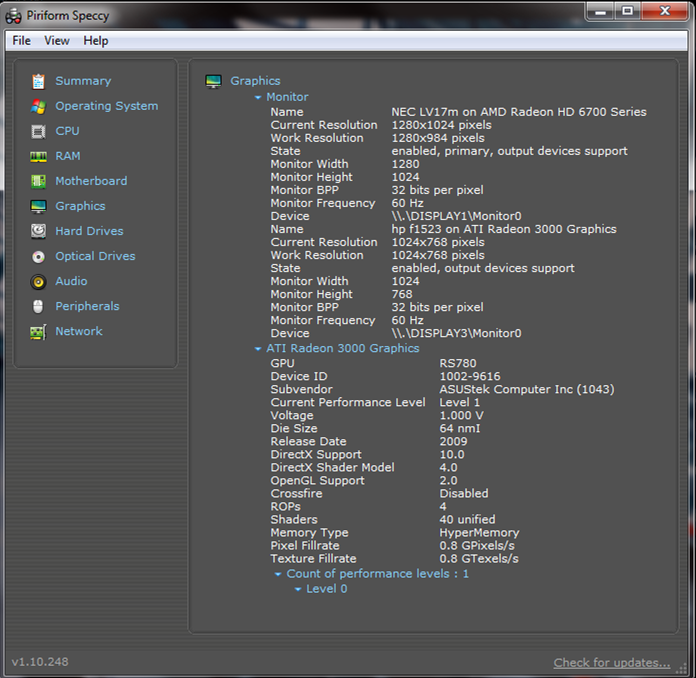Open the Help menu
696x678 pixels.
96,41
